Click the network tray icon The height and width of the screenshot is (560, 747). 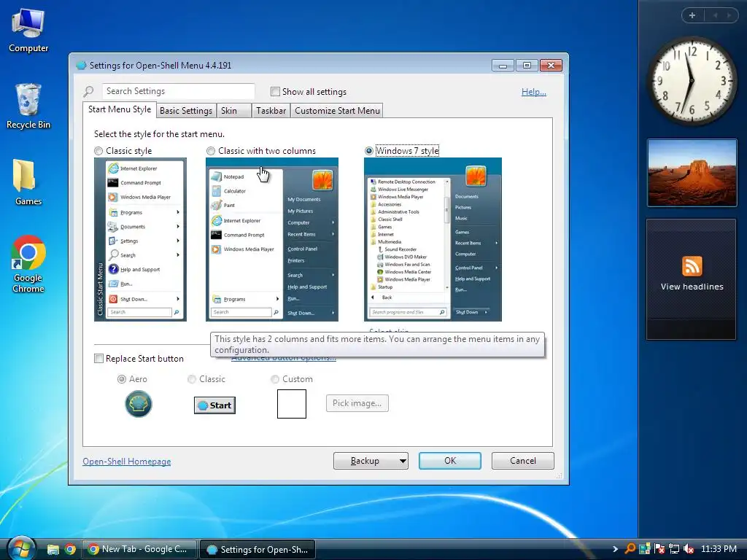674,549
